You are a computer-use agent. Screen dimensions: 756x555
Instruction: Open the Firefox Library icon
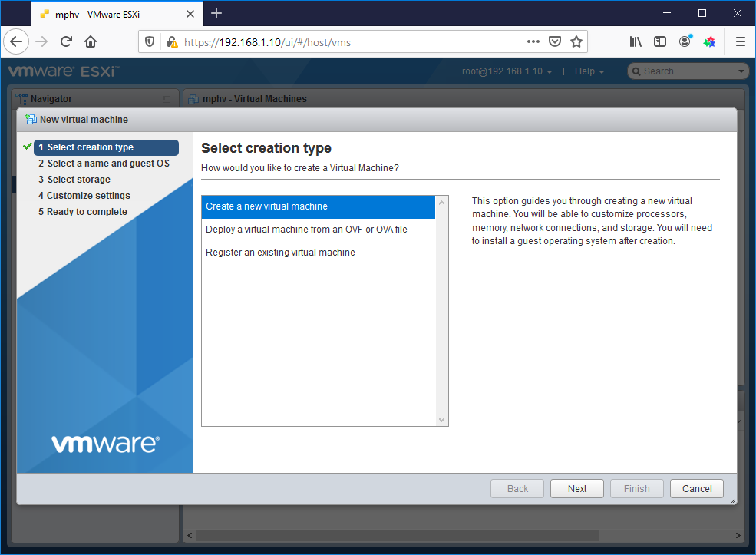tap(636, 41)
